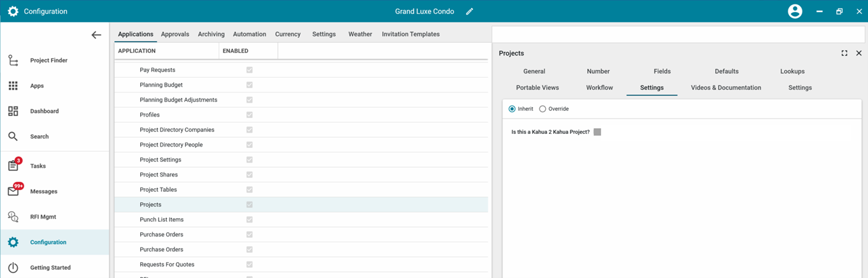Select the Override radio button
The image size is (868, 278).
coord(543,109)
